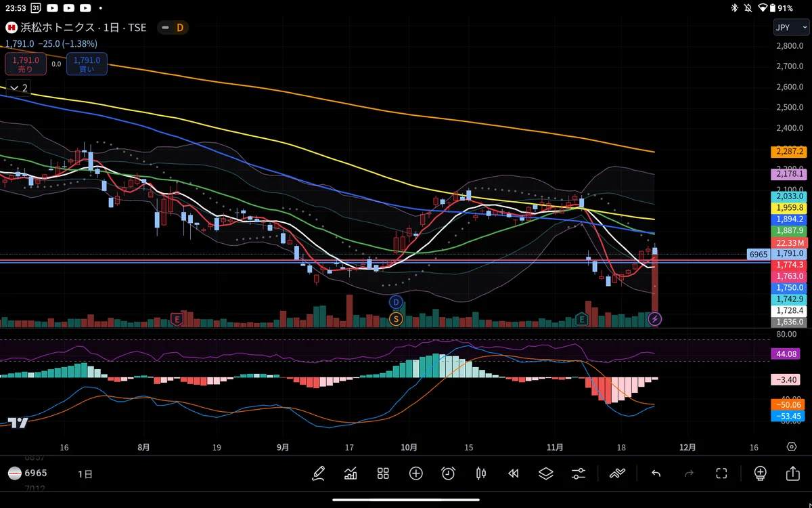Share the chart via share icon
The height and width of the screenshot is (508, 812).
pos(793,473)
